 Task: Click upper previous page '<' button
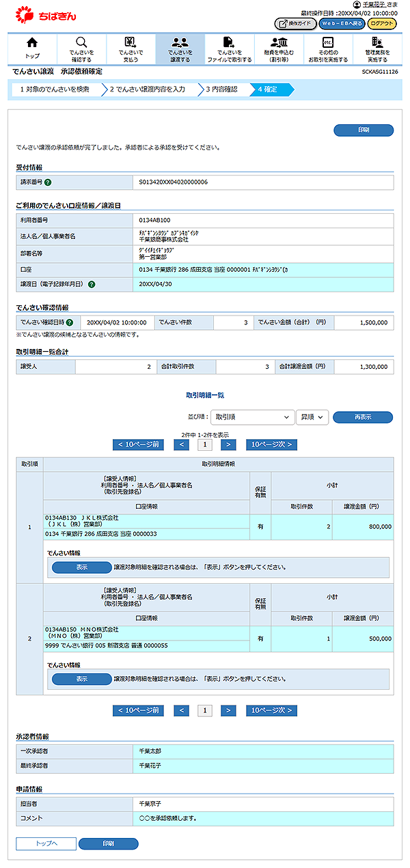(182, 445)
